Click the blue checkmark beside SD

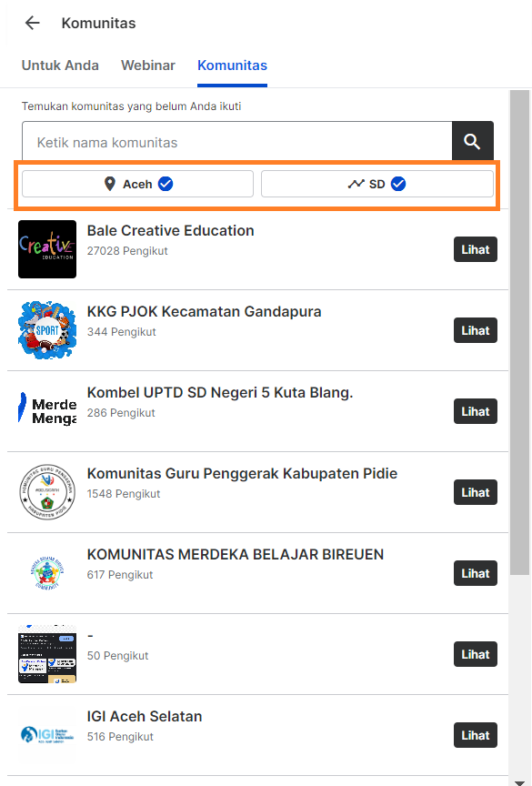[x=398, y=184]
